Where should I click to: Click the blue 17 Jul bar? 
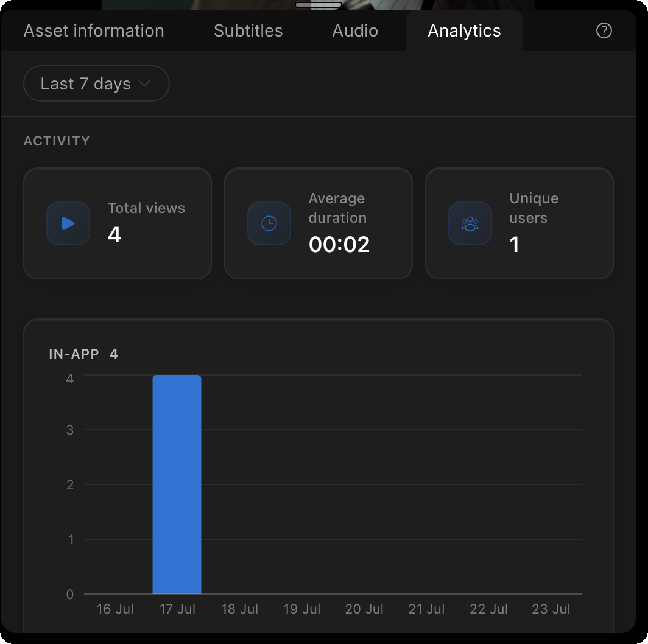[x=177, y=484]
